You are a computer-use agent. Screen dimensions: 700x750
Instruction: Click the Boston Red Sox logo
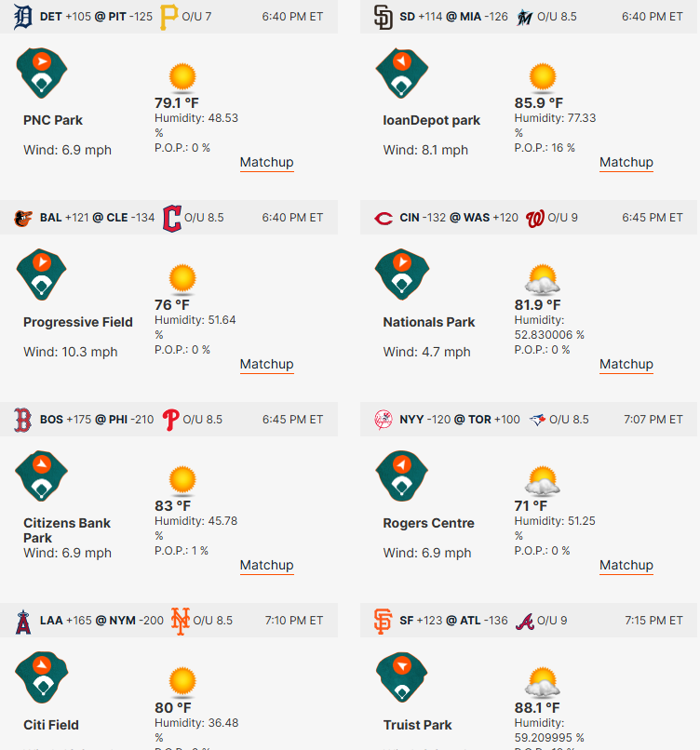point(22,420)
